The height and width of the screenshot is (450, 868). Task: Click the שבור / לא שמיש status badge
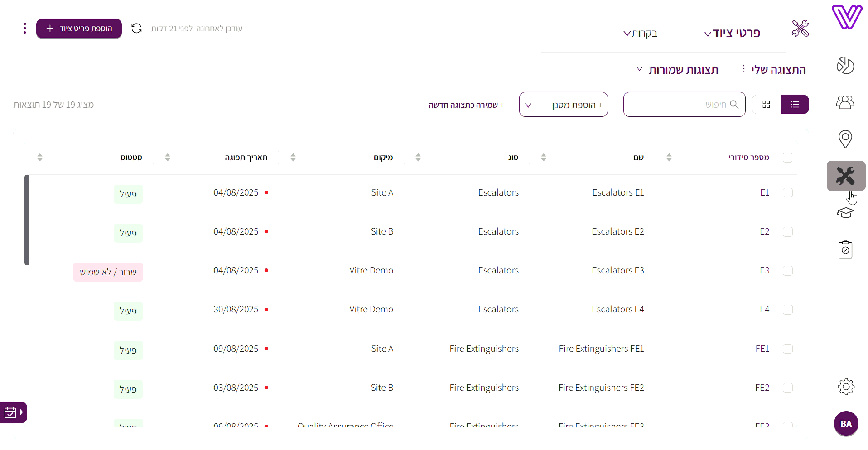coord(108,272)
